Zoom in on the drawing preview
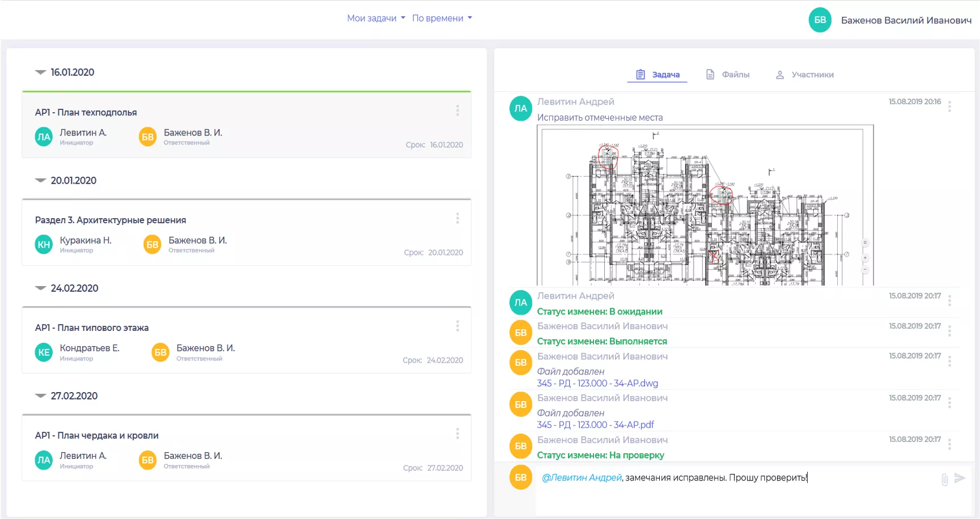The width and height of the screenshot is (980, 519). coord(865,258)
